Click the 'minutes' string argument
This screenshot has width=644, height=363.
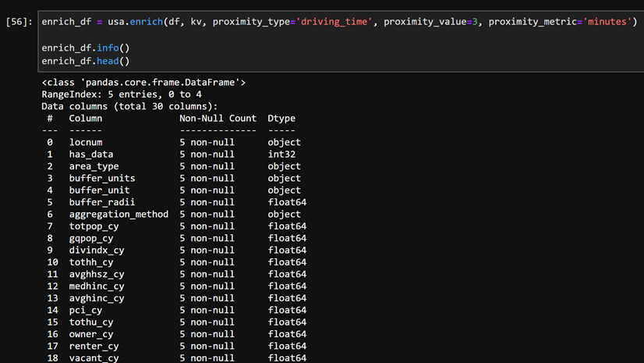(x=605, y=22)
